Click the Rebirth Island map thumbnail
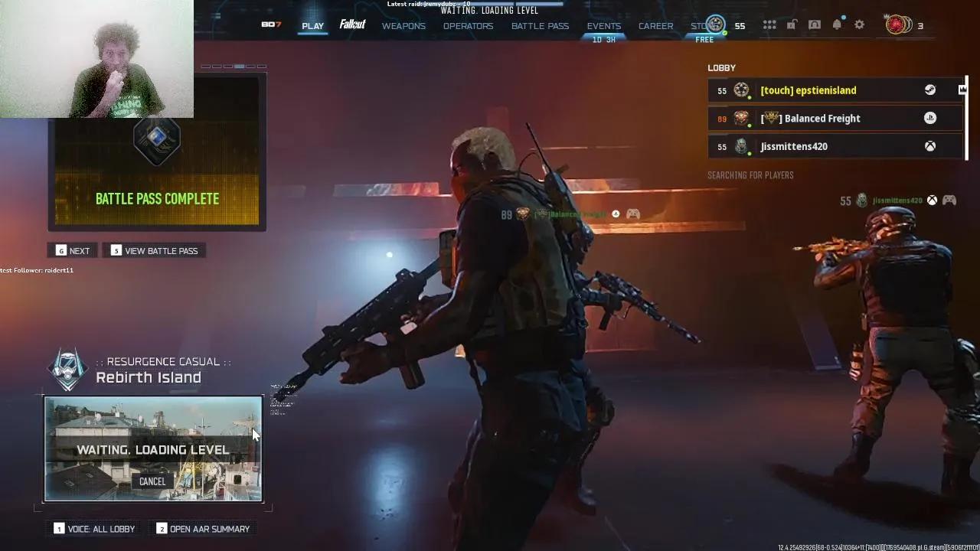 click(x=152, y=448)
